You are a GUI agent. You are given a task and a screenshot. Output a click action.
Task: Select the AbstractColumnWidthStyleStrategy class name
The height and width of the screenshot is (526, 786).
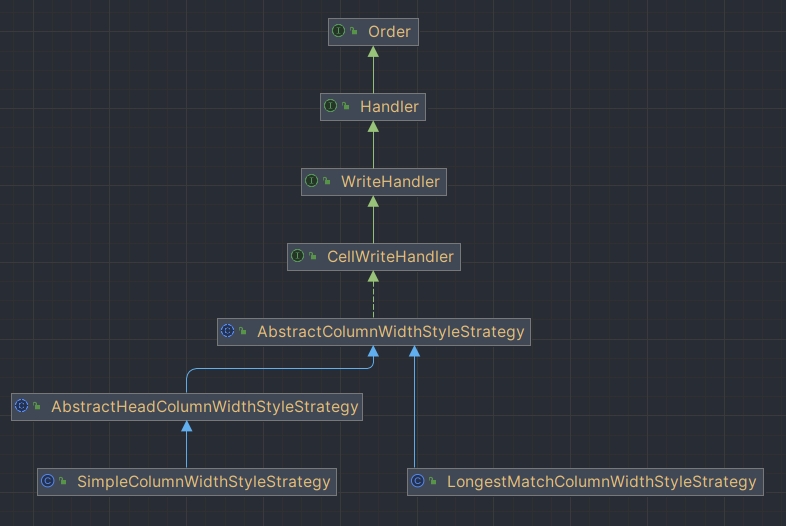390,331
